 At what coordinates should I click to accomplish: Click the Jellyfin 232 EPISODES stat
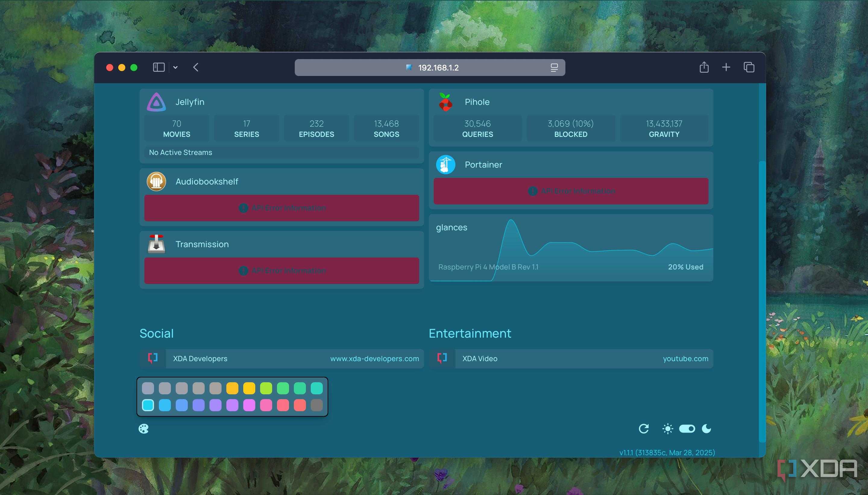pyautogui.click(x=316, y=128)
